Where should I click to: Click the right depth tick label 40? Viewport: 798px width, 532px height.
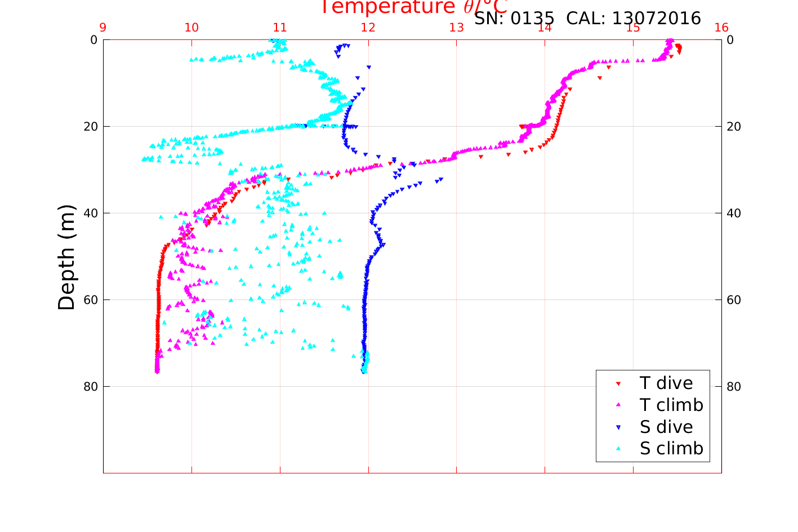pyautogui.click(x=734, y=213)
